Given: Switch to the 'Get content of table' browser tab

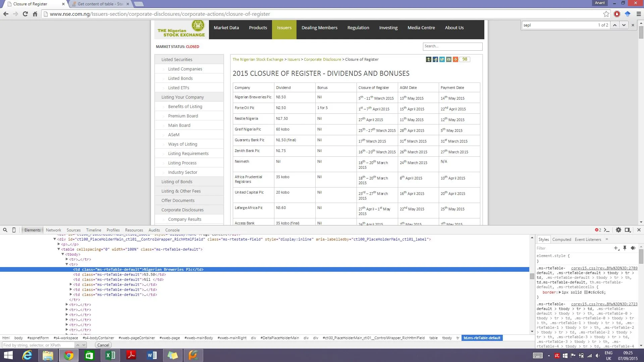Looking at the screenshot, I should pyautogui.click(x=100, y=4).
